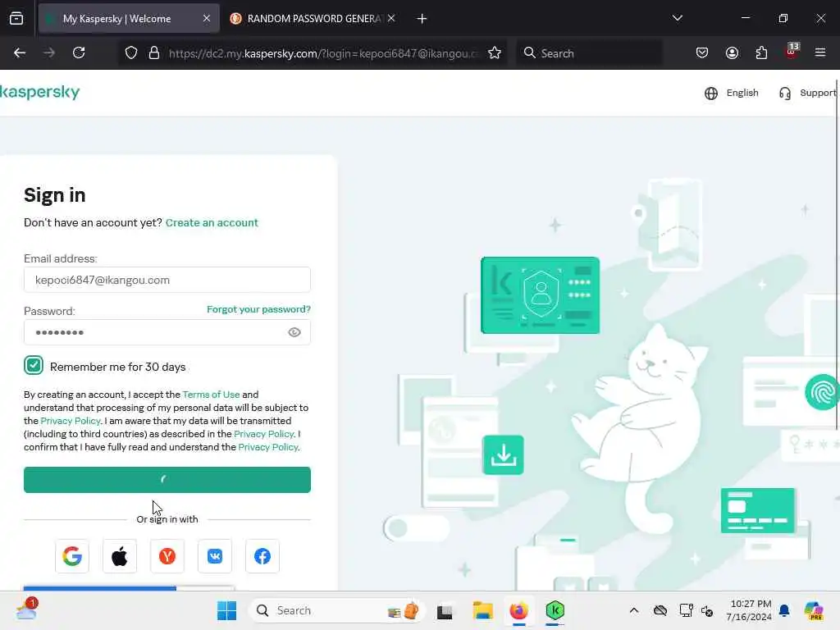Open Privacy Policy link after 'understand the'
Image resolution: width=840 pixels, height=630 pixels.
268,447
